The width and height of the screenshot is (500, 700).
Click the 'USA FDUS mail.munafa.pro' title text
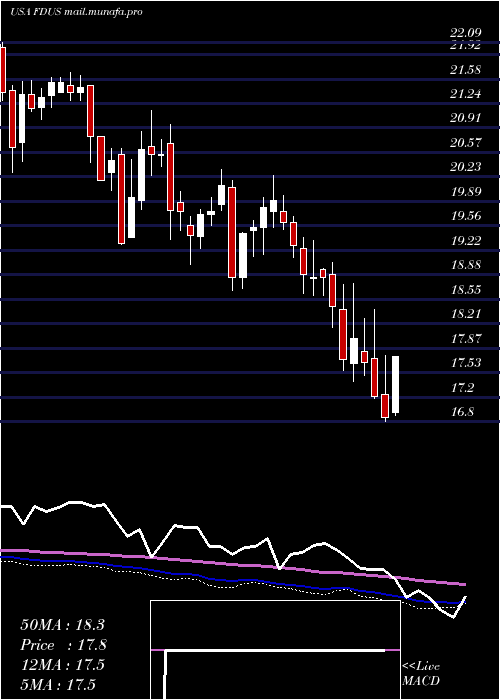click(x=76, y=12)
